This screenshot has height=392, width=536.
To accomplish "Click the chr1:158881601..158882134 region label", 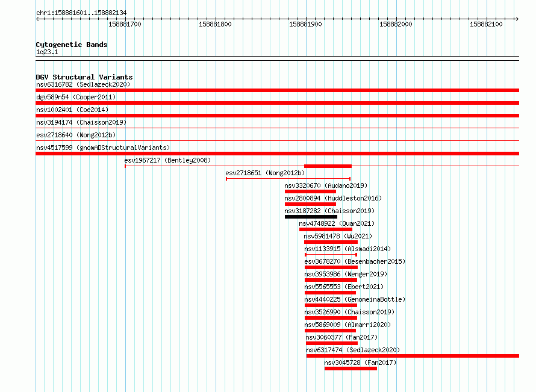I will pyautogui.click(x=81, y=13).
